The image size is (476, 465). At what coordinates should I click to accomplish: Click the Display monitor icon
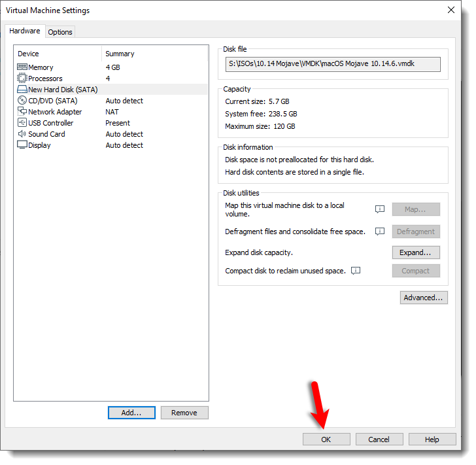coord(22,145)
